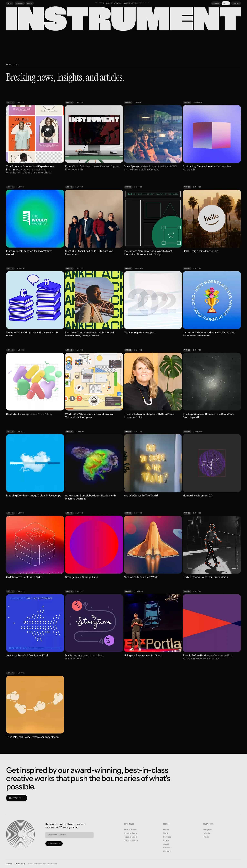The width and height of the screenshot is (247, 868).
Task: Open the LinkedIn link in the footer
Action: tap(207, 833)
